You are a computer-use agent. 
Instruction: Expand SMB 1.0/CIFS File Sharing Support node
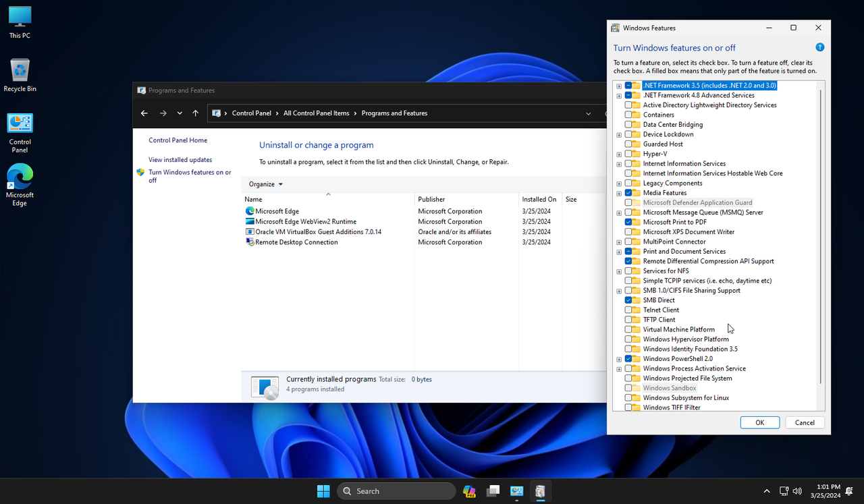[619, 291]
